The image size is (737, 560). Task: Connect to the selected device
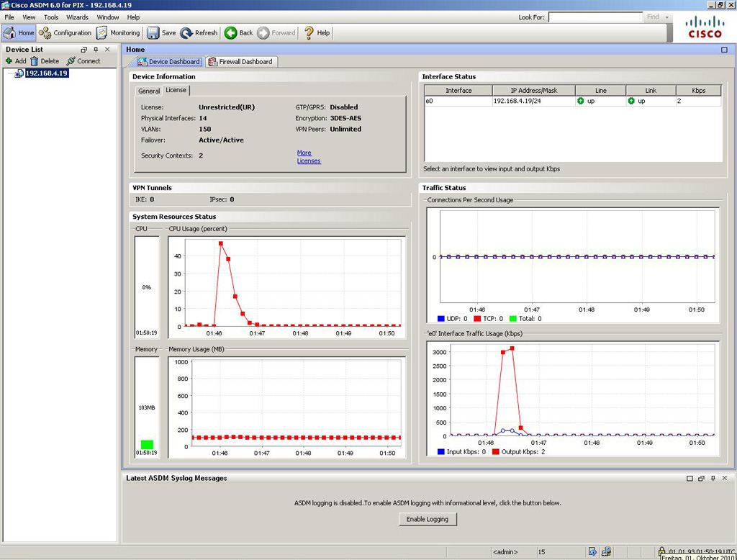pyautogui.click(x=83, y=61)
